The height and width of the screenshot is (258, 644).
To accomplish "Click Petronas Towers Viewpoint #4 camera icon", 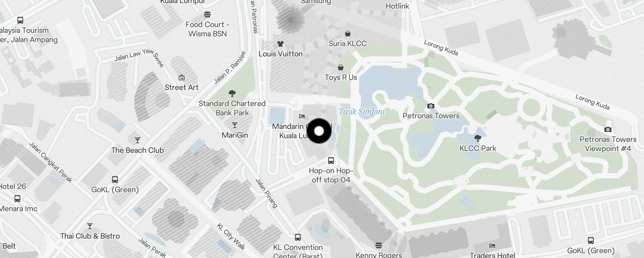I will [608, 129].
